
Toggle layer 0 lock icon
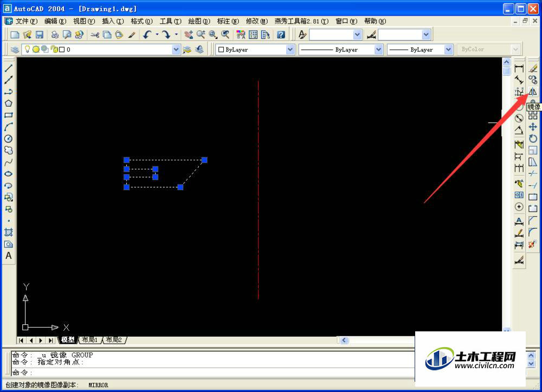(x=54, y=49)
